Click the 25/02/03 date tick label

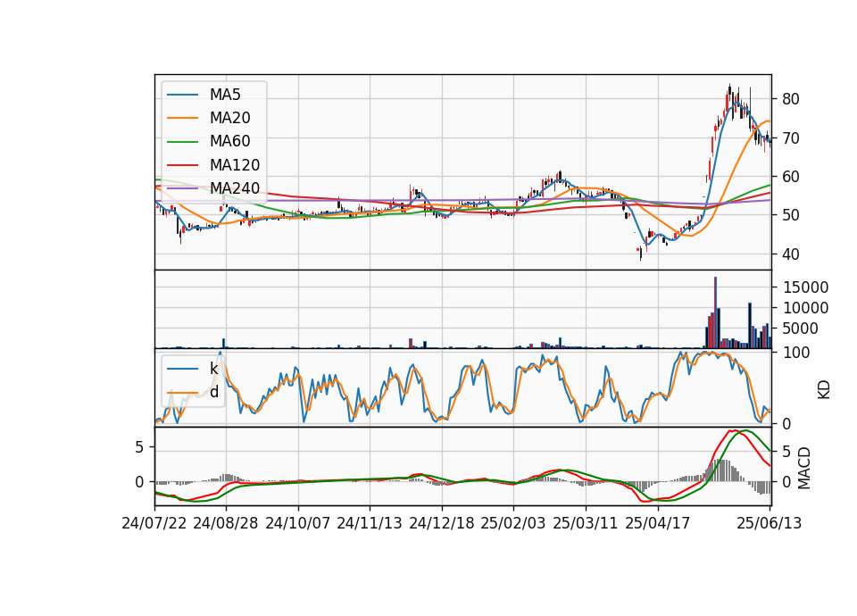[x=513, y=524]
